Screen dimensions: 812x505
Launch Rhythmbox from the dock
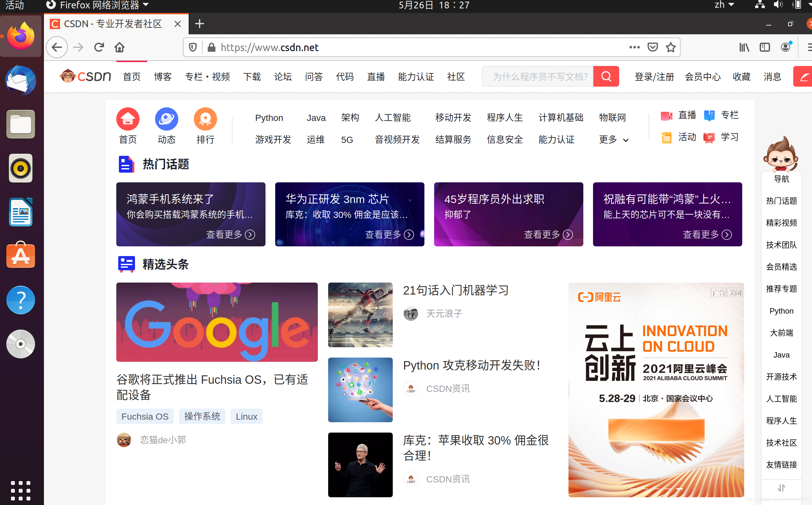point(21,168)
